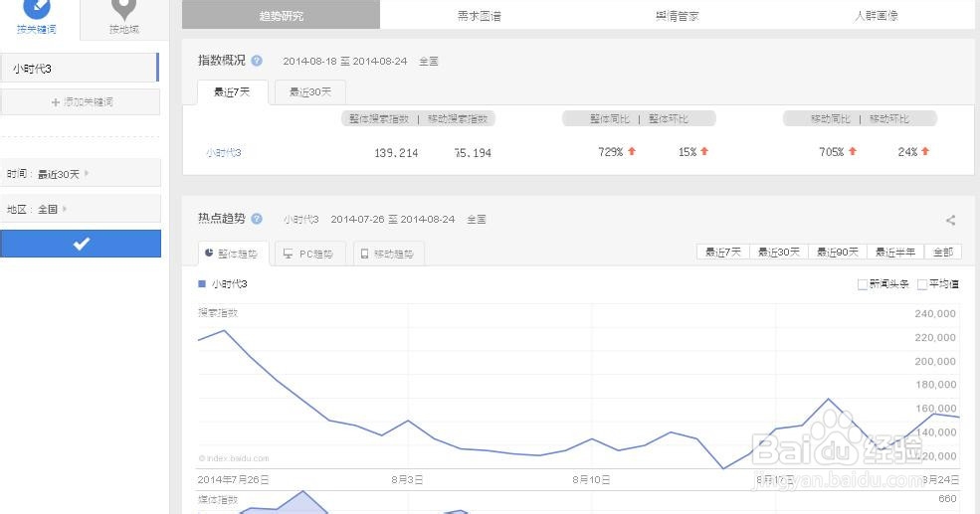Click 添加关键词 plus button
This screenshot has width=980, height=514.
(x=80, y=101)
